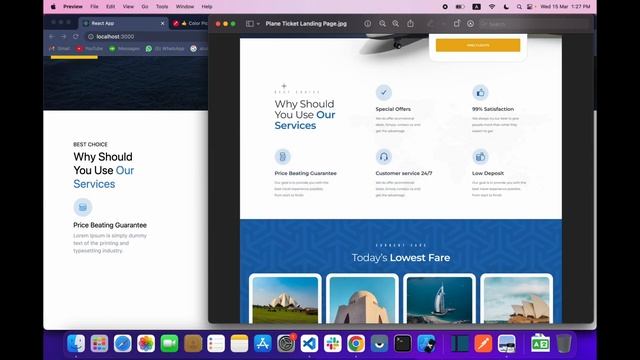The height and width of the screenshot is (360, 640).
Task: Open the YouTube bookmark
Action: (89, 49)
